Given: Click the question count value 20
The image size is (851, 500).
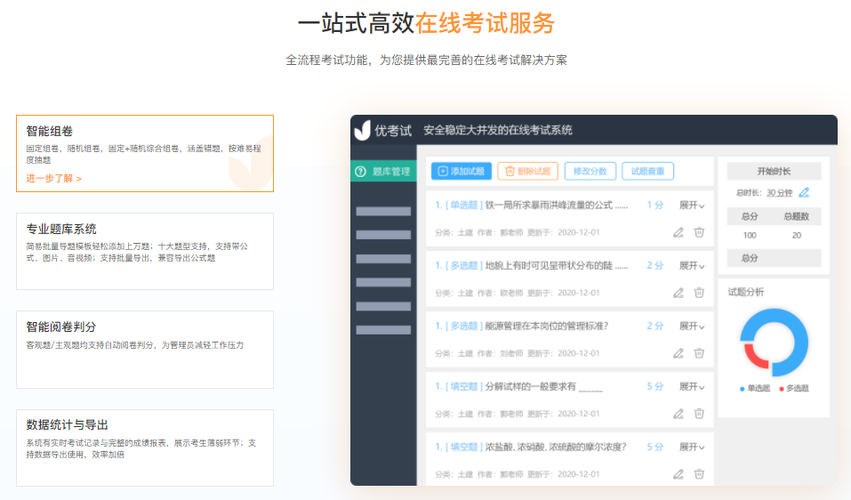Looking at the screenshot, I should pos(796,235).
